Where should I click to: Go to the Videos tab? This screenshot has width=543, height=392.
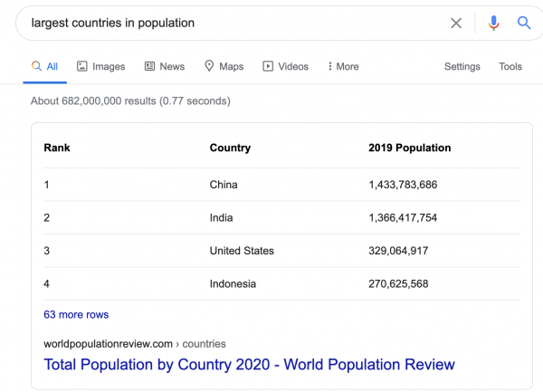[285, 66]
